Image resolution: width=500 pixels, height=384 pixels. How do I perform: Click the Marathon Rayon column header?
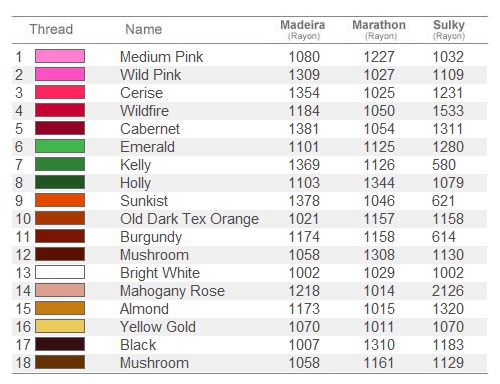point(379,30)
